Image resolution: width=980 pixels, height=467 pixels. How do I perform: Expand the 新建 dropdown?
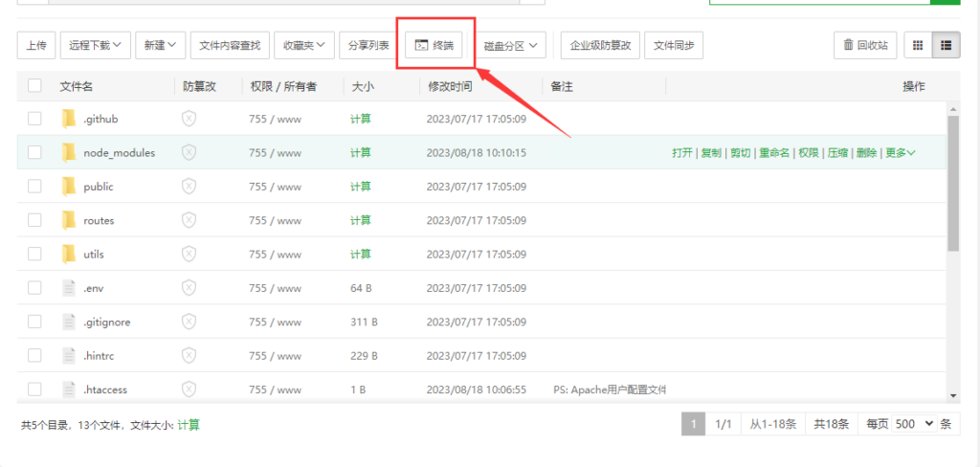160,45
